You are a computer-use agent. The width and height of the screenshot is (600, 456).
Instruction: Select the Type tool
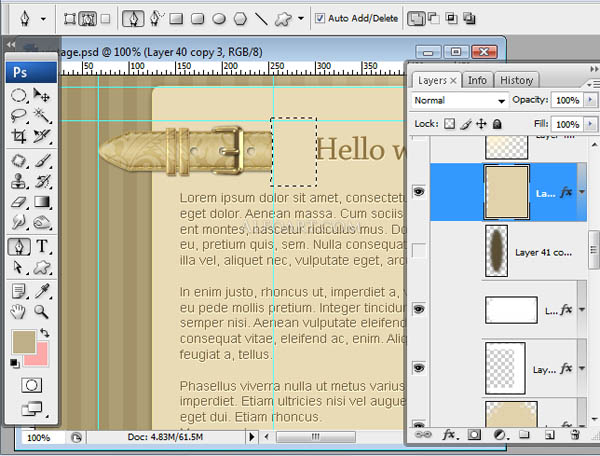pyautogui.click(x=41, y=247)
